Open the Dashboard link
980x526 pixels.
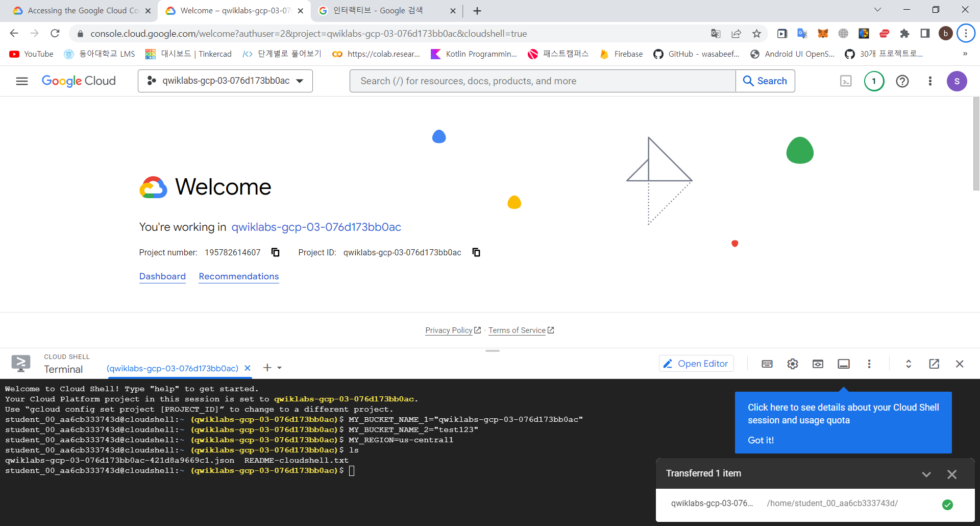[162, 276]
